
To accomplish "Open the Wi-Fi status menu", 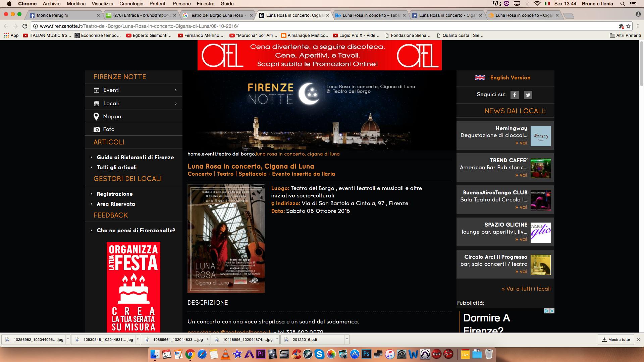I will (537, 4).
